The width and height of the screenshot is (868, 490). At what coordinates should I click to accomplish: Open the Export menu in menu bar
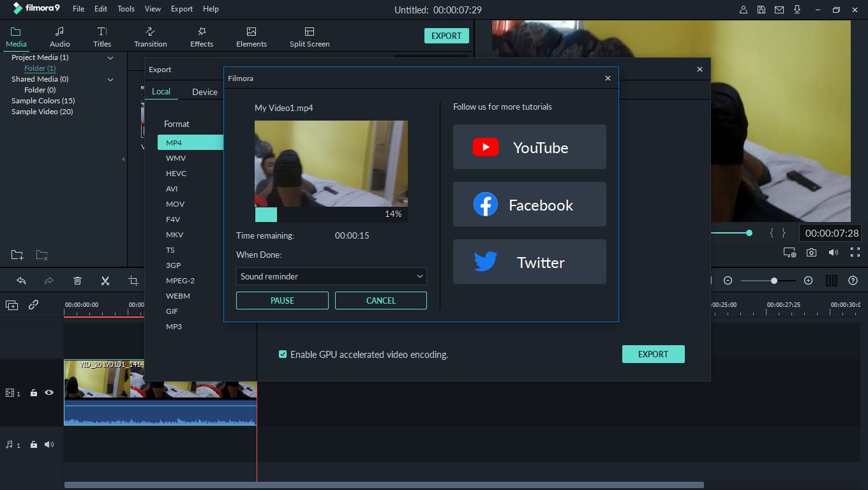(182, 9)
